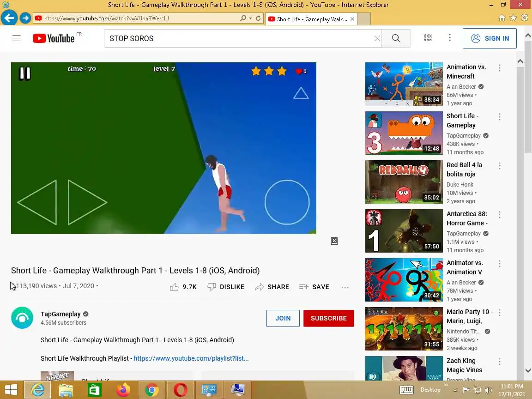Open a new blank browser tab
This screenshot has height=399, width=532.
coord(364,19)
